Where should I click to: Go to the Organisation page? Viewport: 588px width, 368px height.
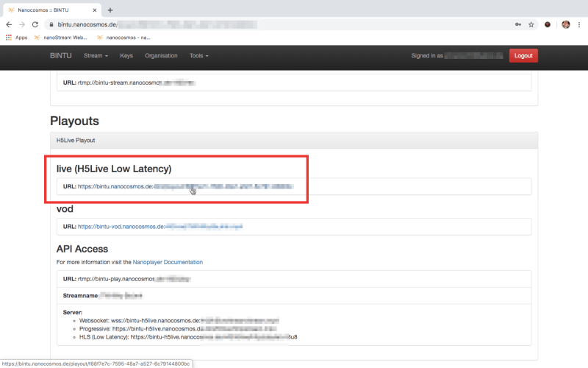point(161,56)
